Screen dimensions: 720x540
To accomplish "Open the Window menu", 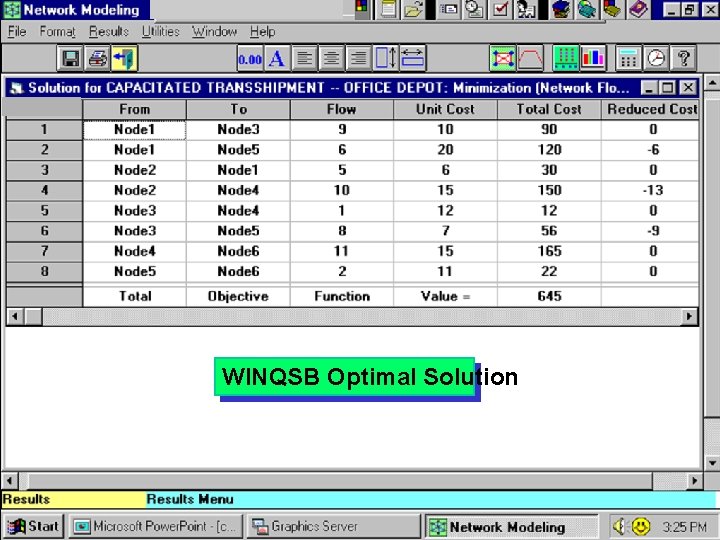I will [214, 32].
